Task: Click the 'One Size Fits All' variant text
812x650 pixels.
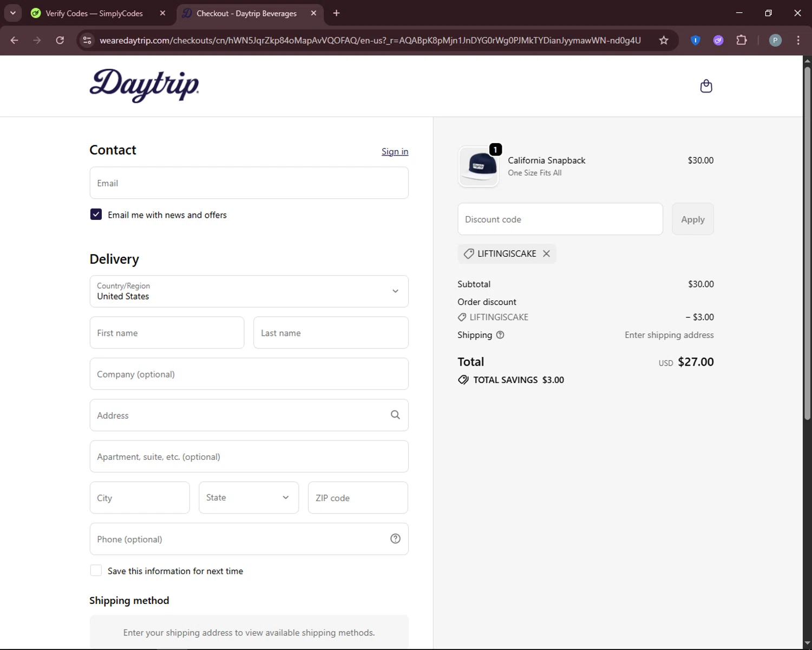Action: pyautogui.click(x=534, y=173)
